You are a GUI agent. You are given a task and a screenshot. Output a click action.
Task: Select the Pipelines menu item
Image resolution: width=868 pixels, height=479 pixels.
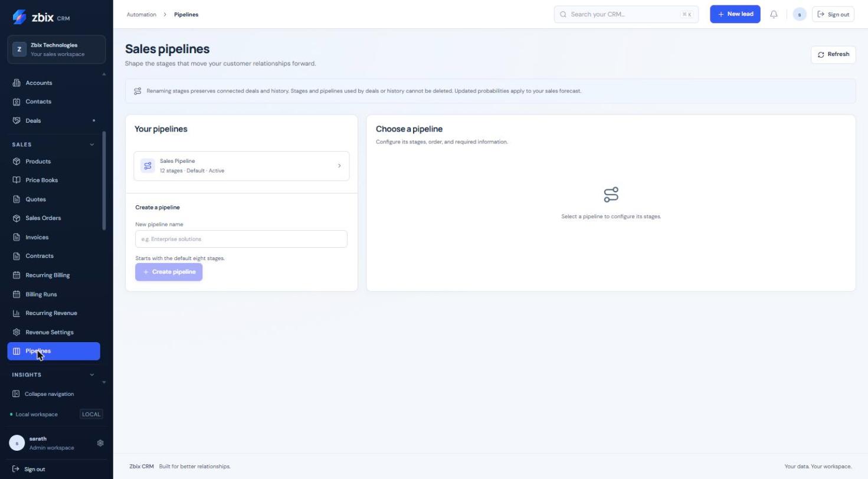coord(54,351)
